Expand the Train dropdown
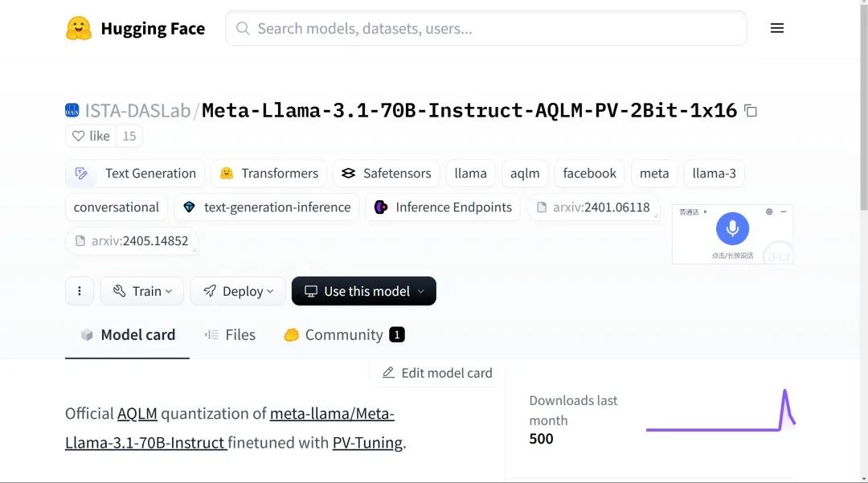 [x=141, y=291]
